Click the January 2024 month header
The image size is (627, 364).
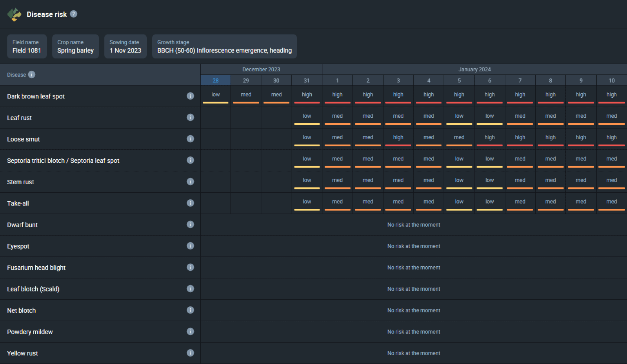474,69
